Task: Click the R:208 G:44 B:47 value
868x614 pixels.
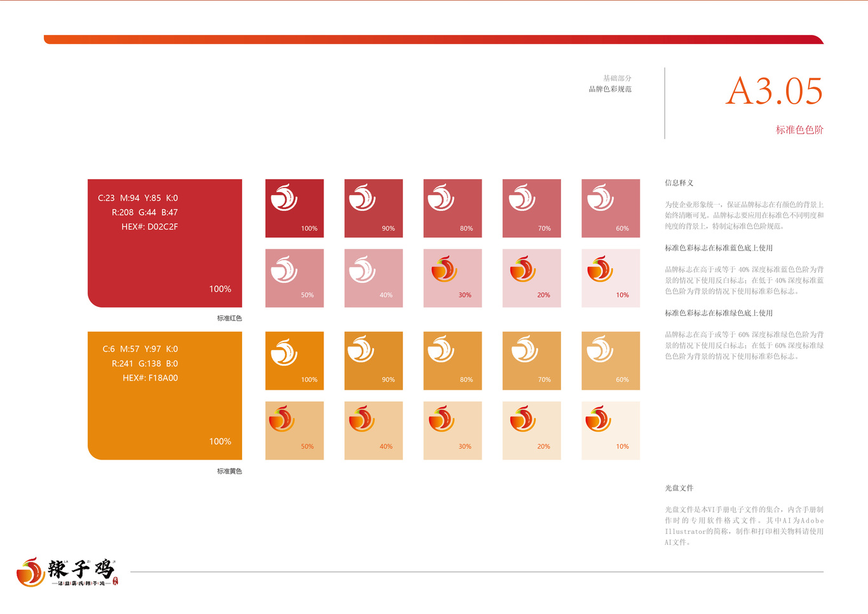Action: pyautogui.click(x=145, y=212)
